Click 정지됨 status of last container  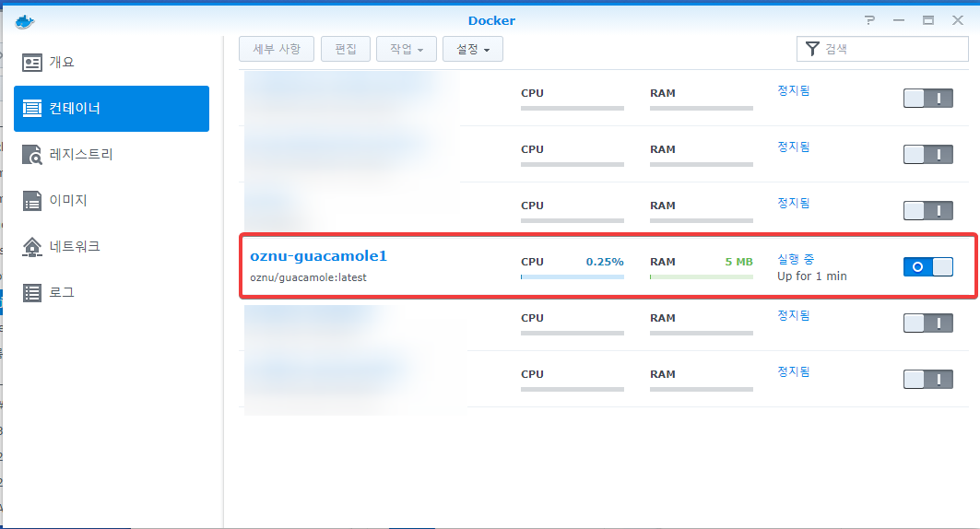pos(793,371)
